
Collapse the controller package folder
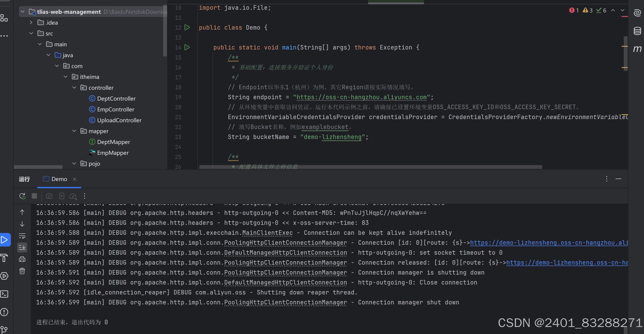tap(74, 88)
